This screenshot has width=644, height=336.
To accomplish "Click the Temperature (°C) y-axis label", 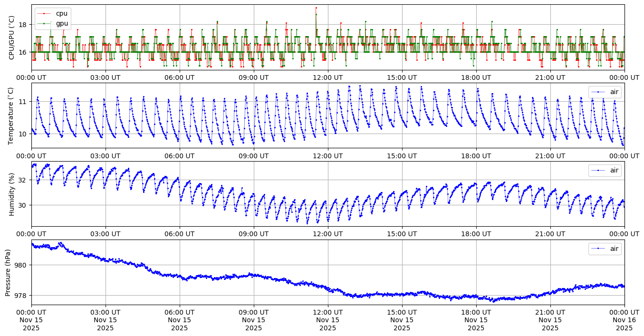I will [12, 115].
